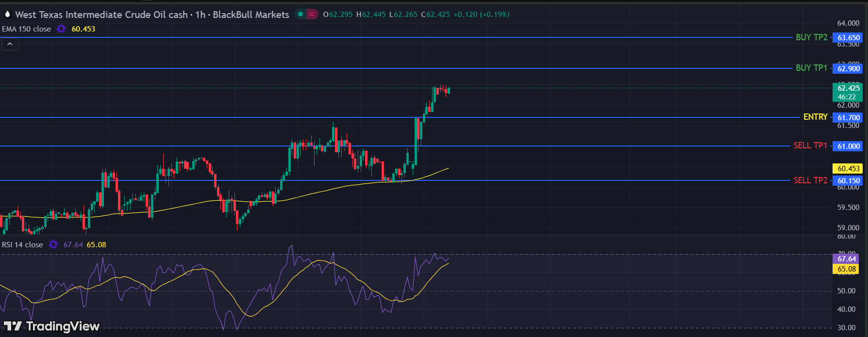The height and width of the screenshot is (337, 868).
Task: Click the crude oil droplet symbol icon
Action: [x=7, y=15]
